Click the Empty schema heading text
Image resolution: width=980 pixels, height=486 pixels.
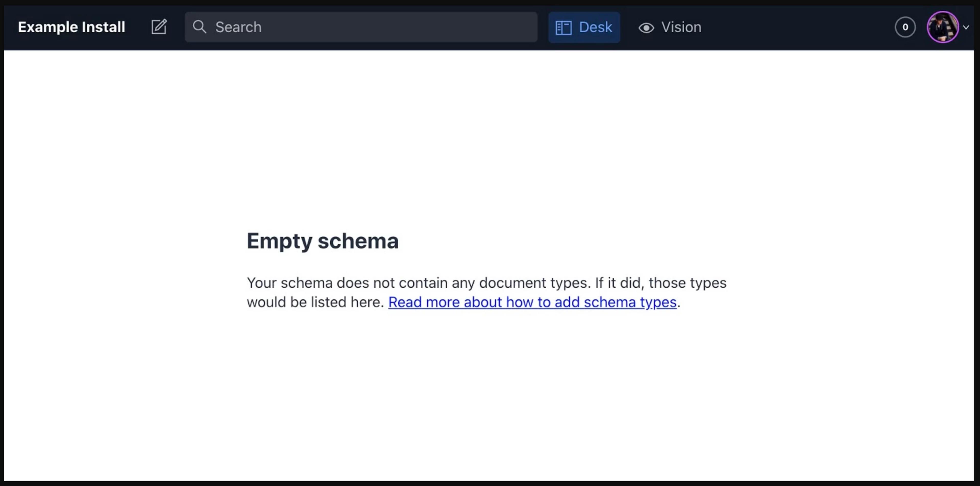[323, 241]
